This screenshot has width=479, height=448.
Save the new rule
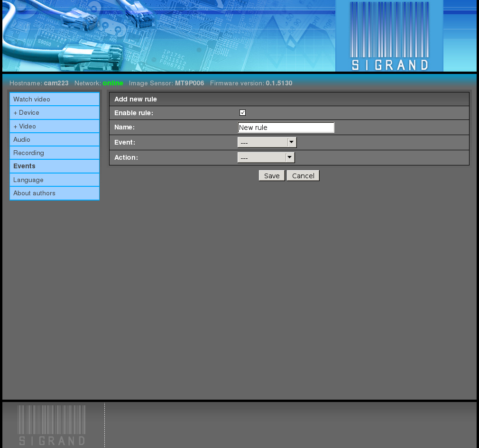[x=272, y=175]
